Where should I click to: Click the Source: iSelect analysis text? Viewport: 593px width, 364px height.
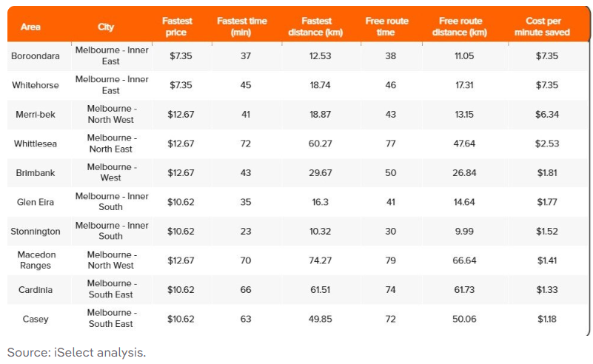coord(76,352)
